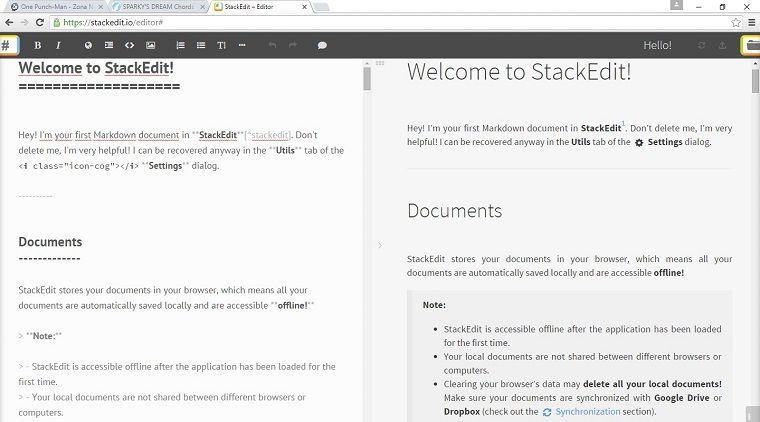The width and height of the screenshot is (760, 422).
Task: Click the Note: label in preview box
Action: (x=434, y=305)
